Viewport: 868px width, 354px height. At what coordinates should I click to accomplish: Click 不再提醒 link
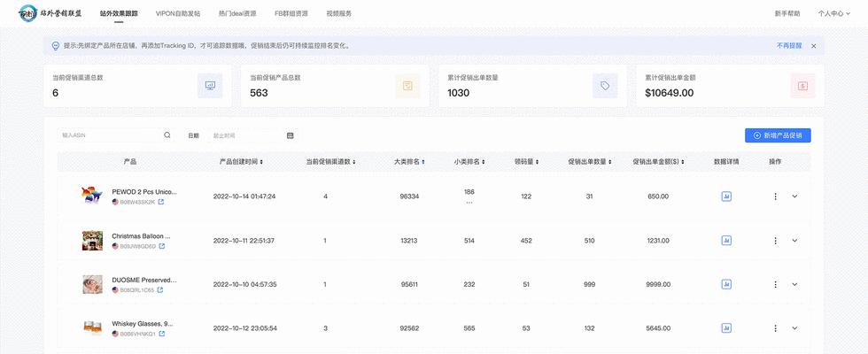(x=789, y=46)
